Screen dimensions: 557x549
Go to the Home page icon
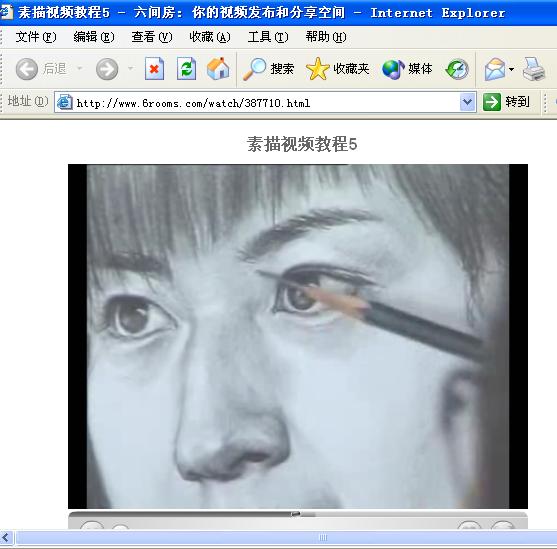218,69
